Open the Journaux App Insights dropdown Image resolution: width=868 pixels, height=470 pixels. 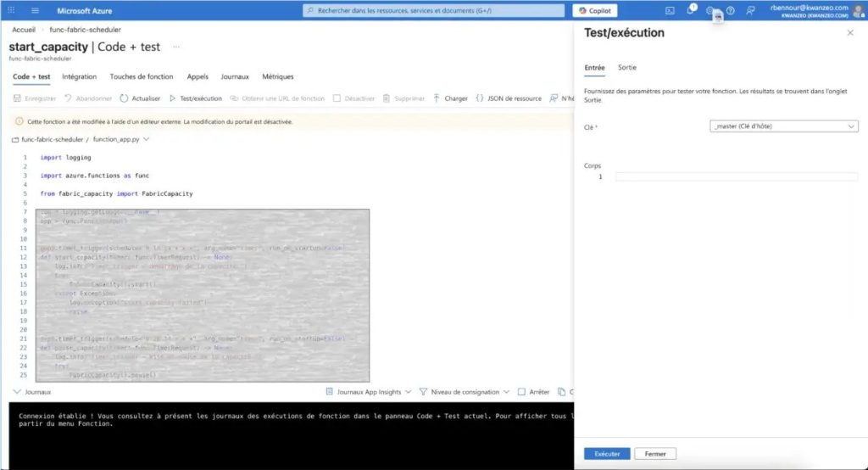click(x=369, y=392)
